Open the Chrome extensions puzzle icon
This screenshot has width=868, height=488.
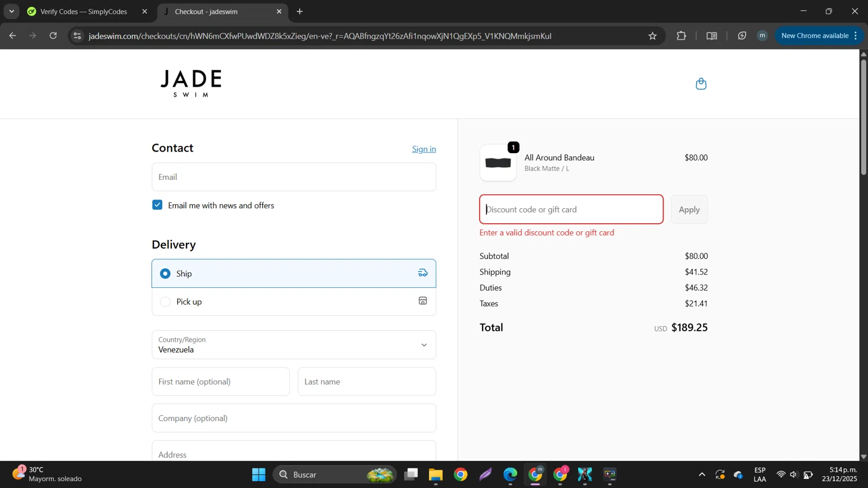point(681,36)
